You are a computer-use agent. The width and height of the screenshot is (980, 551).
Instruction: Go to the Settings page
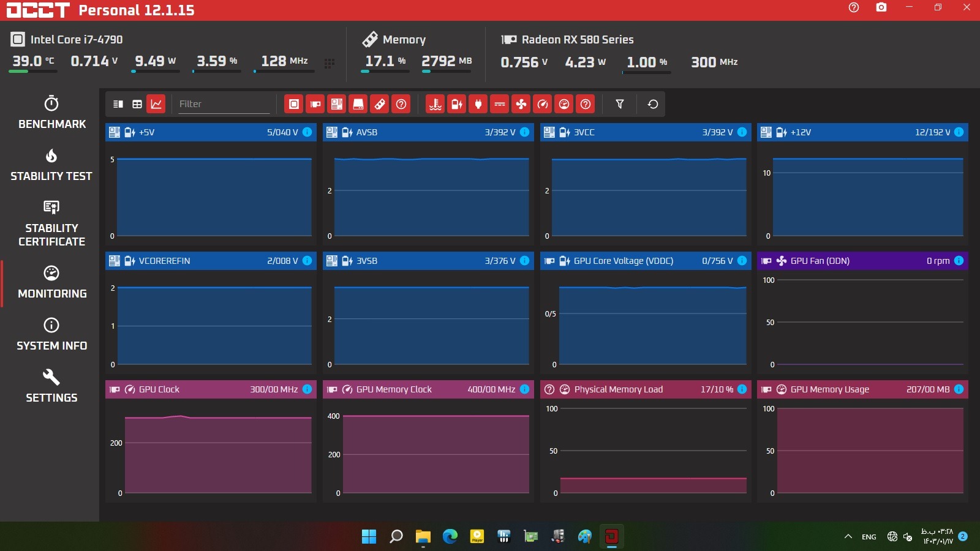click(51, 386)
